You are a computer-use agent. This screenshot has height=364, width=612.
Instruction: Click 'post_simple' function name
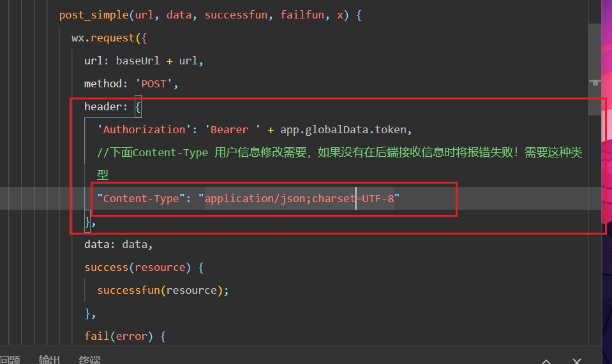pos(94,15)
